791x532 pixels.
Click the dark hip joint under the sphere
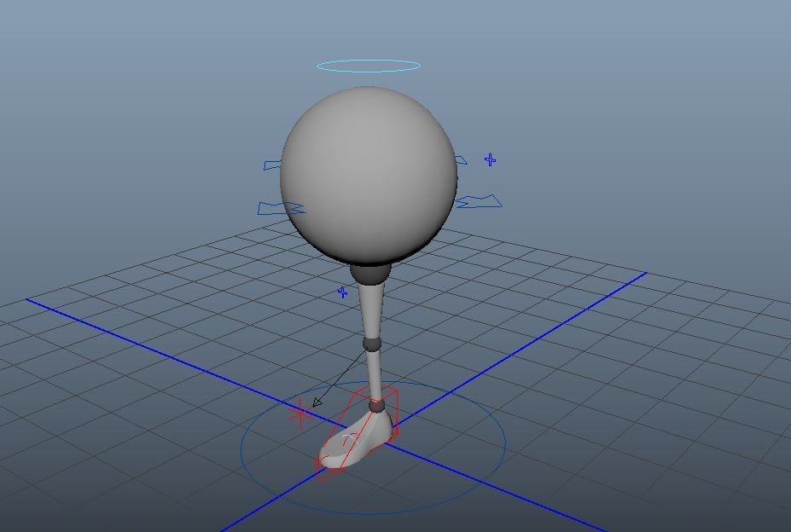click(x=369, y=273)
